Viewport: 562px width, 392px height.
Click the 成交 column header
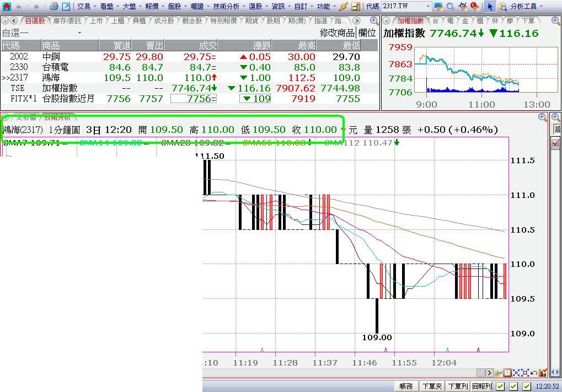click(x=191, y=46)
